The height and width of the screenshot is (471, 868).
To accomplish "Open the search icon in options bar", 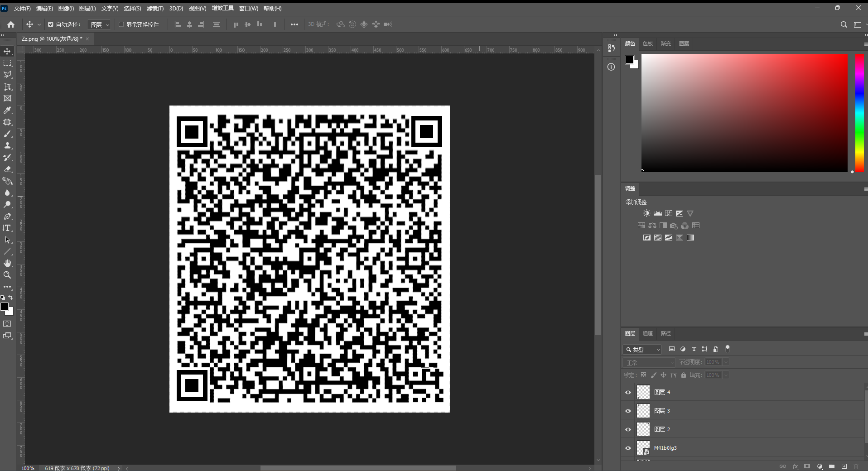I will (844, 24).
